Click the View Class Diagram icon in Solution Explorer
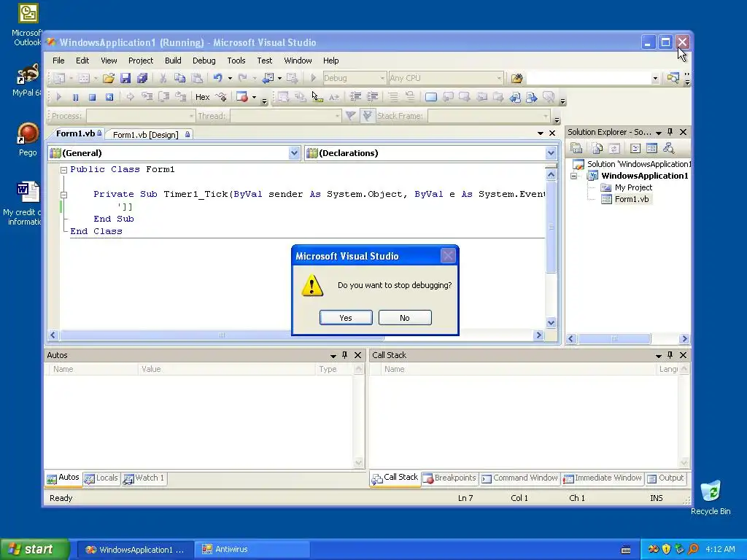The height and width of the screenshot is (560, 747). click(668, 148)
